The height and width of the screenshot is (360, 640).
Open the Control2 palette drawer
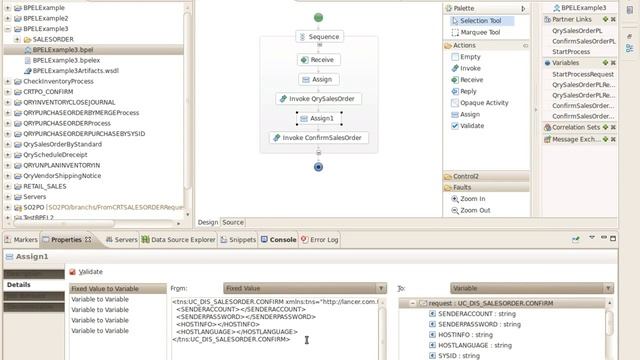[x=486, y=176]
